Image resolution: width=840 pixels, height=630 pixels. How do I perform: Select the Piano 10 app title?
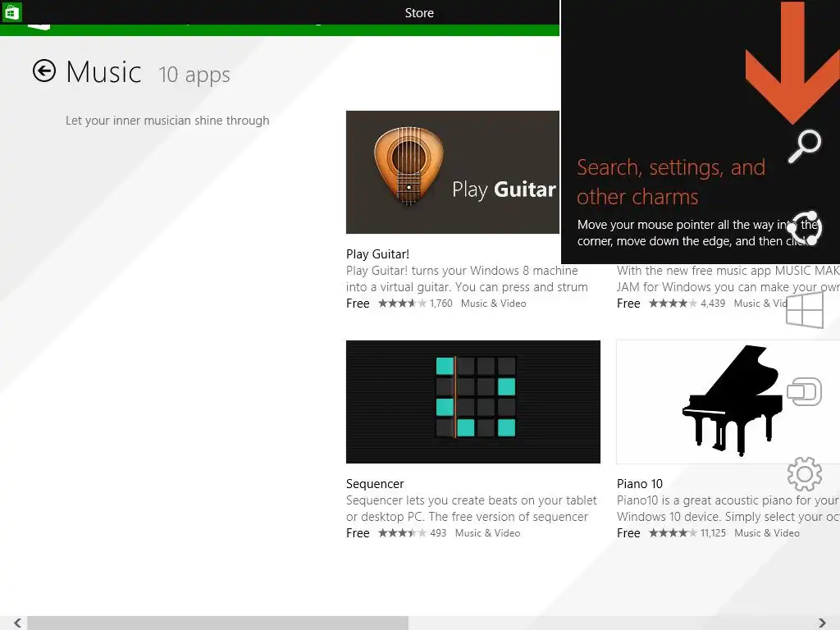pos(640,484)
